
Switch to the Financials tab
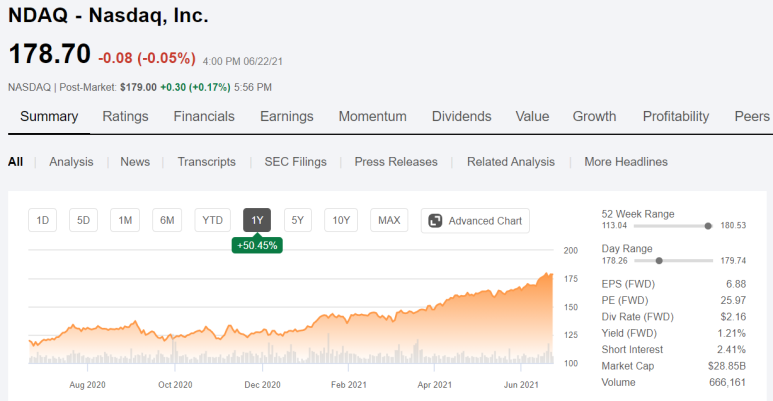point(204,116)
